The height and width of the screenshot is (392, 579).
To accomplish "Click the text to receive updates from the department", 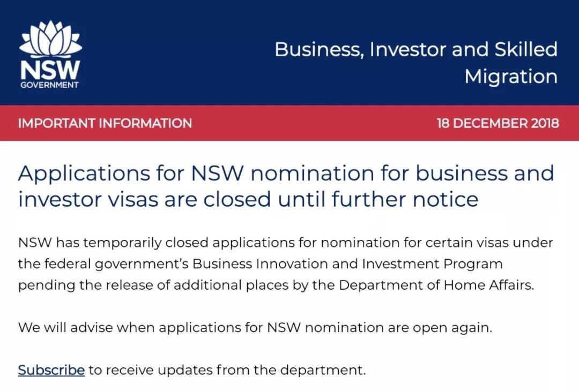I will [x=227, y=370].
